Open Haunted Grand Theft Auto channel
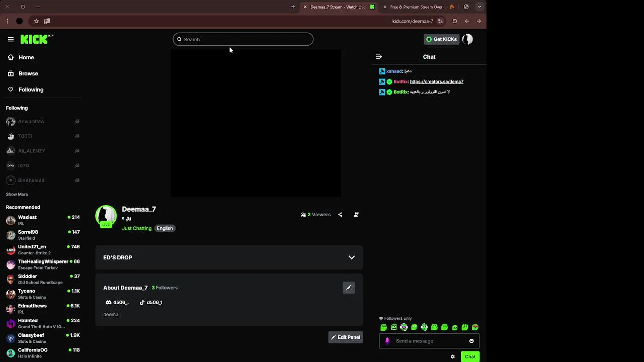This screenshot has width=644, height=362. [x=42, y=323]
